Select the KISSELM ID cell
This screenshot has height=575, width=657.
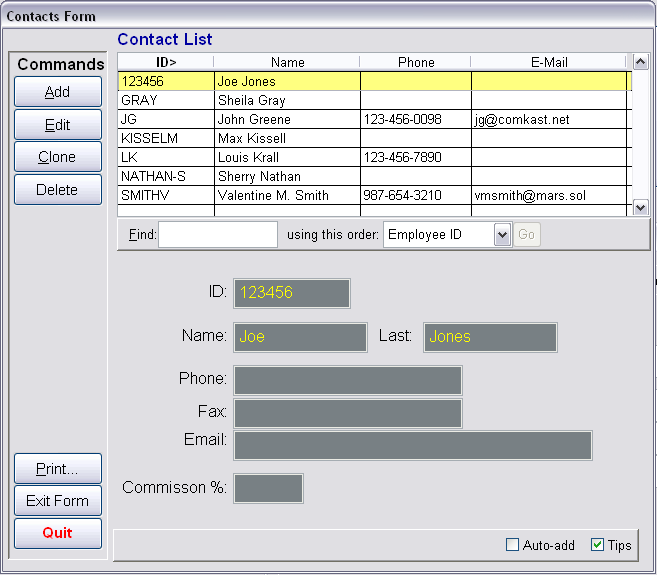[166, 138]
